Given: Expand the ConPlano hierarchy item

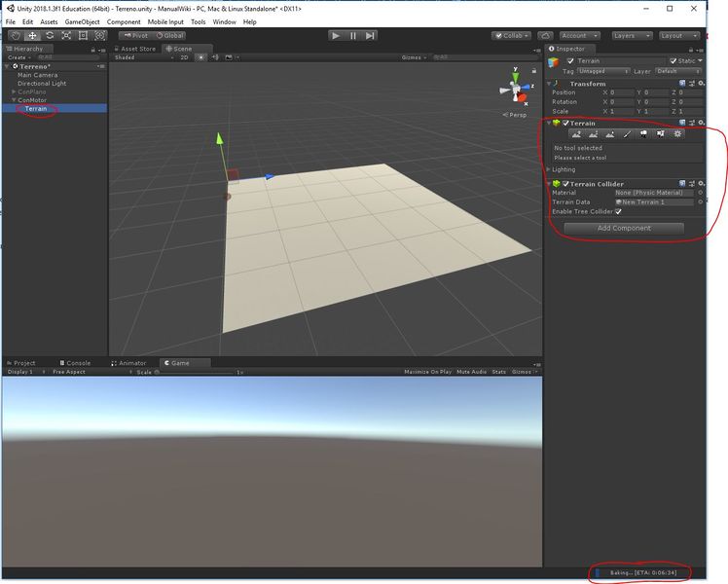Looking at the screenshot, I should click(14, 91).
